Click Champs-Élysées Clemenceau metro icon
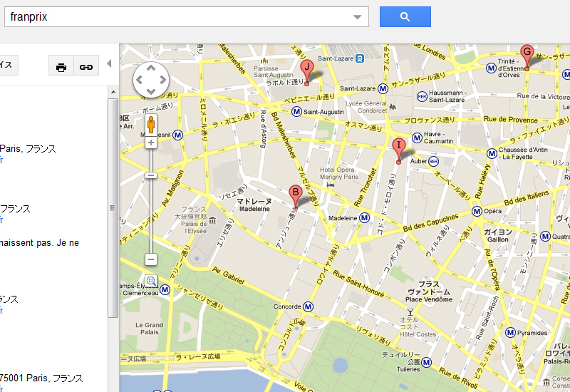This screenshot has height=392, width=570. pyautogui.click(x=165, y=290)
